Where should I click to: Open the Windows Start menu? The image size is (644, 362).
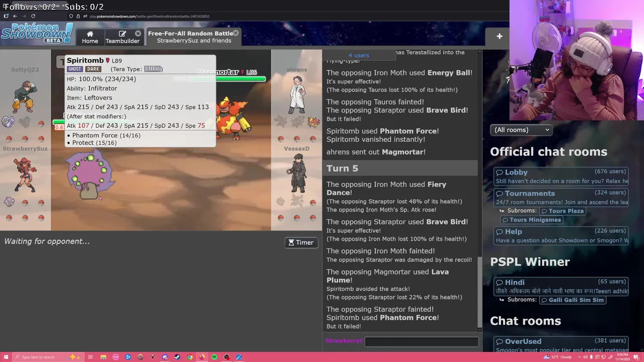(6, 357)
